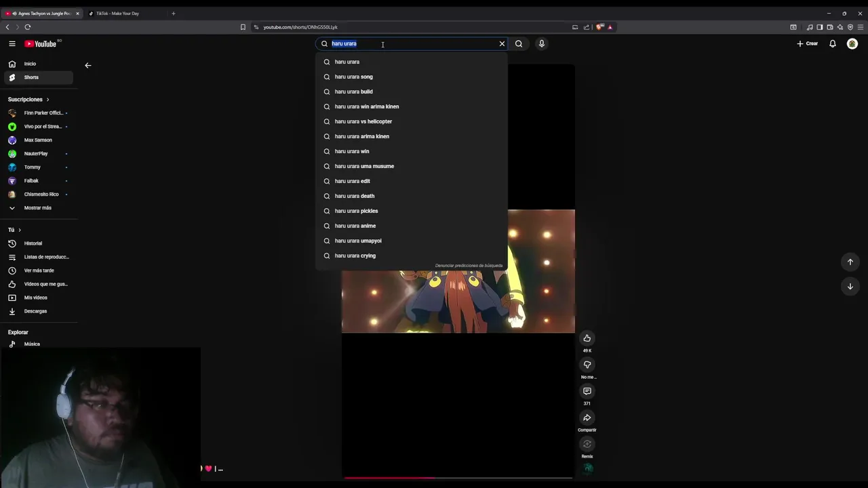Click in the YouTube search field
868x488 pixels.
click(412, 43)
